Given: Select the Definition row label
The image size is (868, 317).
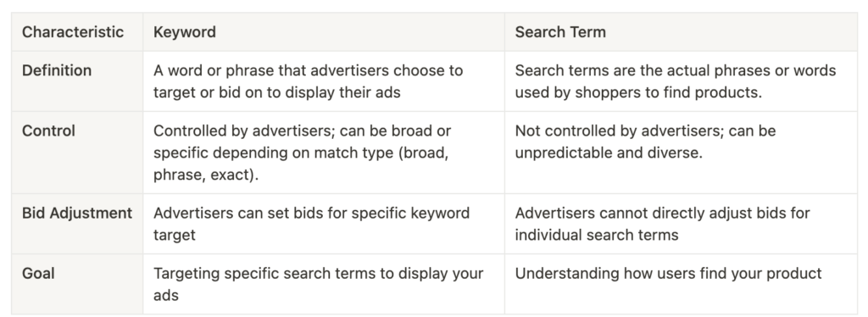Looking at the screenshot, I should coord(57,71).
